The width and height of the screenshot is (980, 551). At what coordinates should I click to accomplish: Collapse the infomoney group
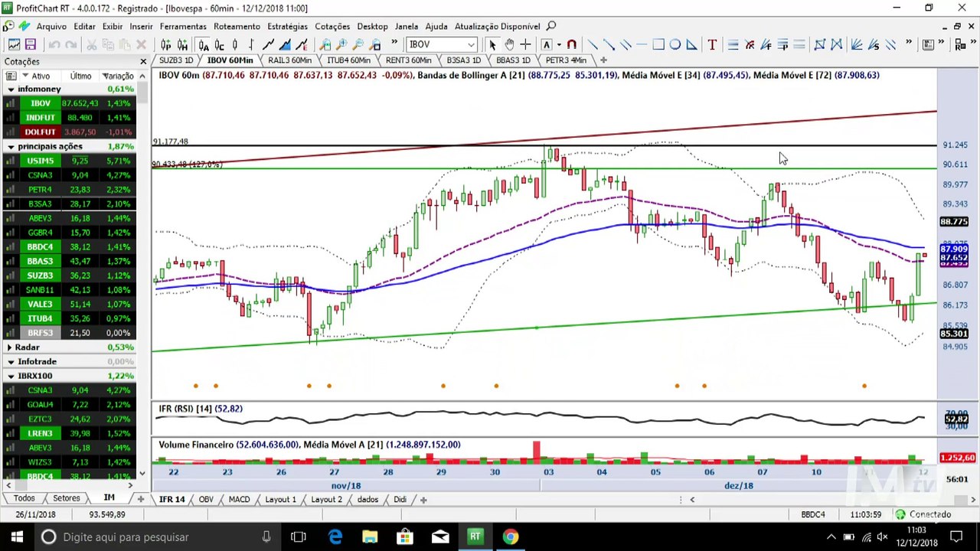point(11,90)
